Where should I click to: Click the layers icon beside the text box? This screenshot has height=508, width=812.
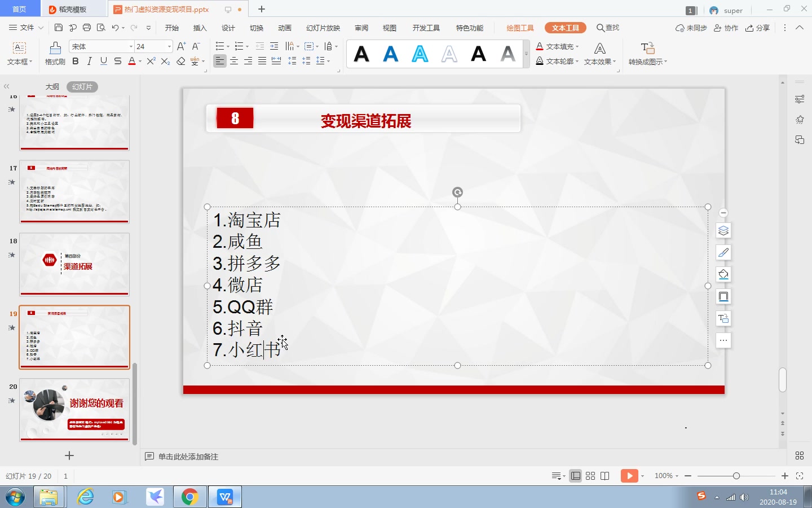pos(723,231)
